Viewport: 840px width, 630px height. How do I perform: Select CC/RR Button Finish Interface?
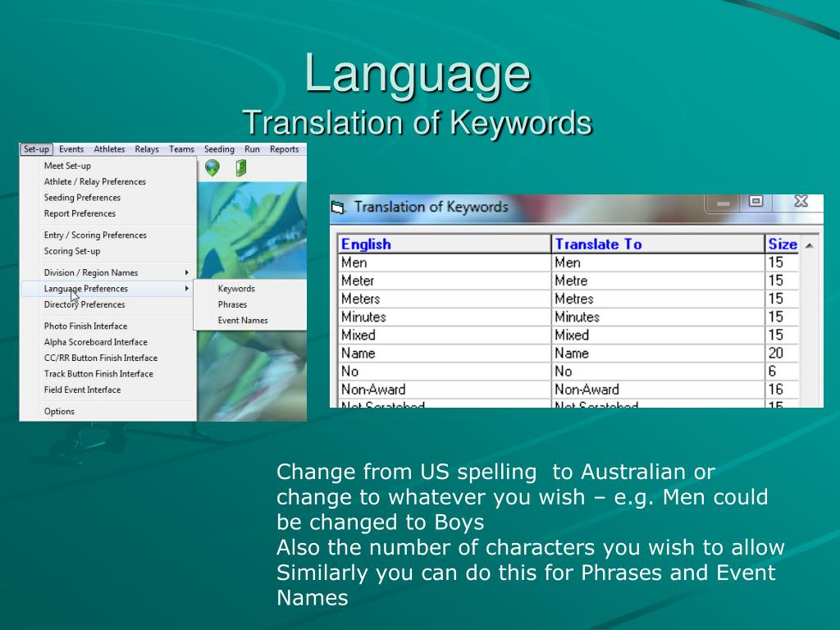[109, 358]
